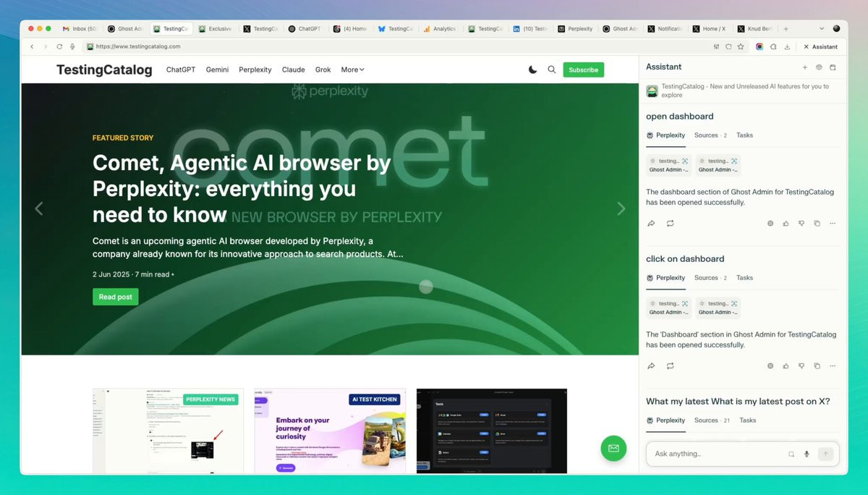The image size is (868, 495).
Task: Switch to the Analytics browser tab
Action: pyautogui.click(x=441, y=29)
